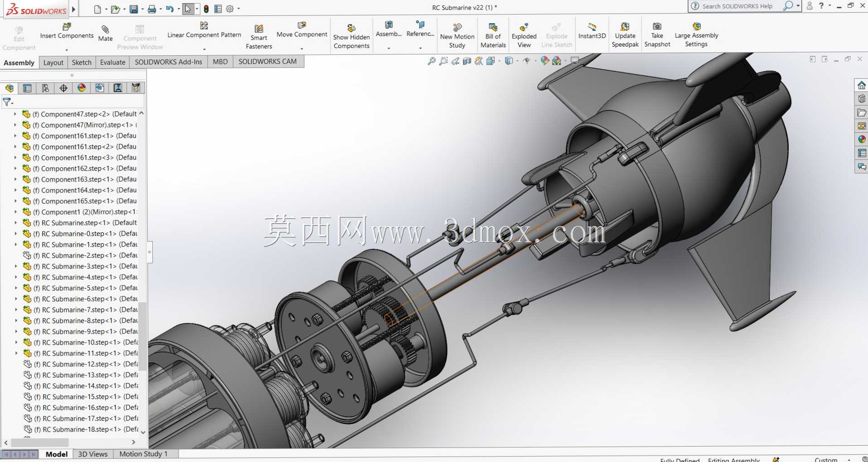Click the Undo icon
The height and width of the screenshot is (462, 868).
(x=170, y=9)
